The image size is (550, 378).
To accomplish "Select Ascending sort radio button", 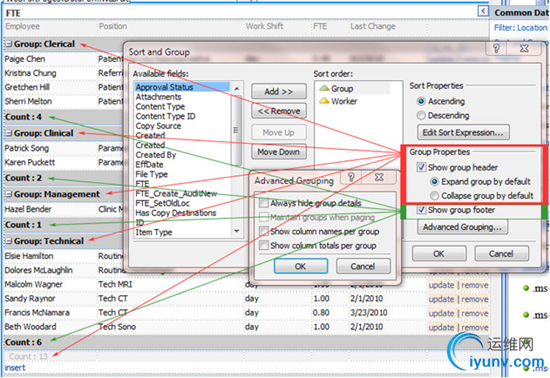I will pyautogui.click(x=421, y=101).
